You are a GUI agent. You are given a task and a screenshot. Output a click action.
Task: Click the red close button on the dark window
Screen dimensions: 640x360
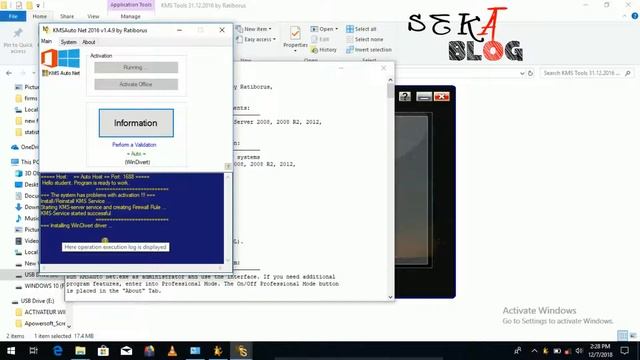pos(442,96)
